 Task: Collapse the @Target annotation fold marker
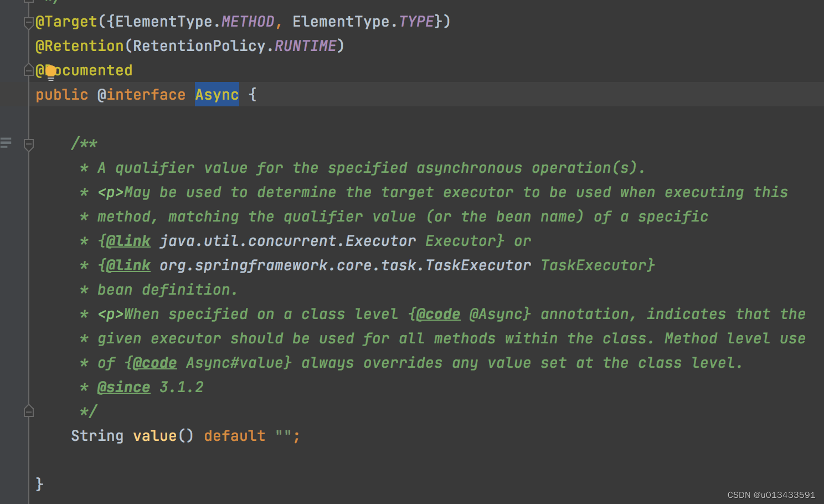29,22
